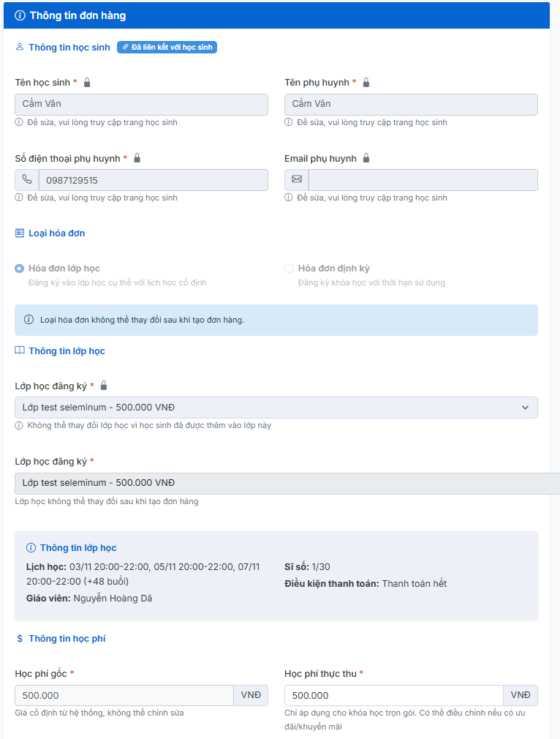Click the Số điện thoại phụ huynh field
The image size is (560, 739).
pyautogui.click(x=153, y=180)
